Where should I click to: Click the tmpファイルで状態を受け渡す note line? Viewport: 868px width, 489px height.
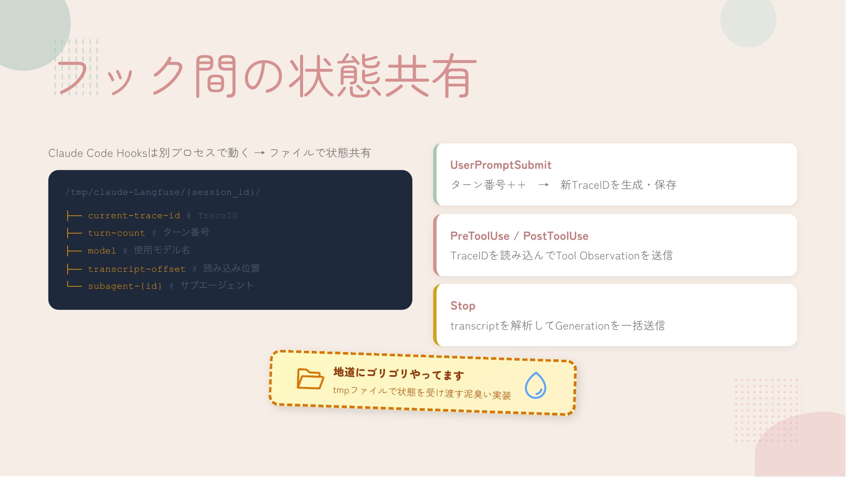tap(422, 392)
